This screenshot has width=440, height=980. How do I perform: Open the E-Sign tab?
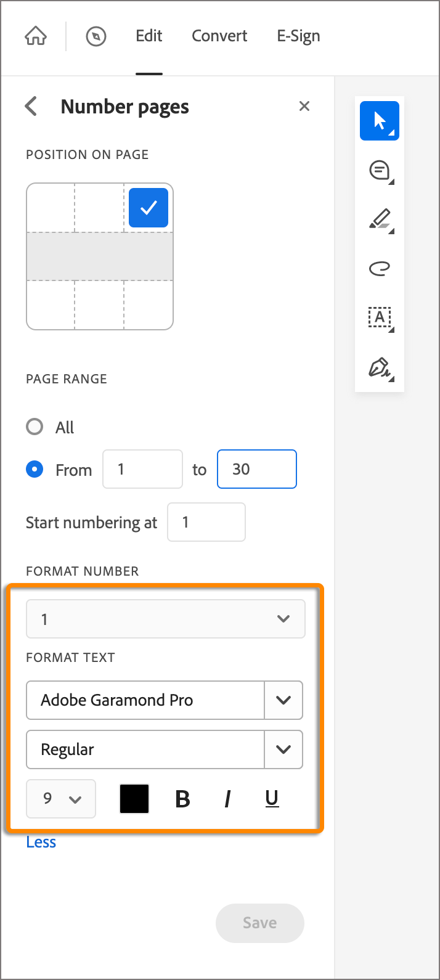[x=298, y=36]
